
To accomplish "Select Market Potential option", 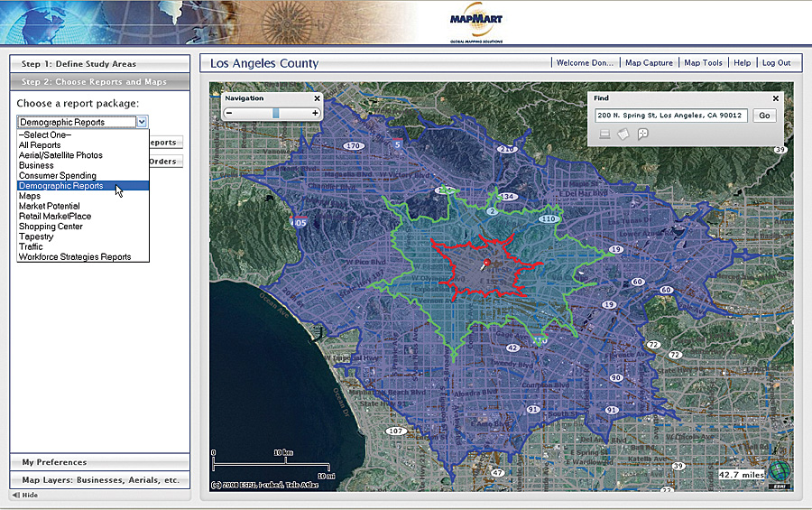I will pos(83,206).
